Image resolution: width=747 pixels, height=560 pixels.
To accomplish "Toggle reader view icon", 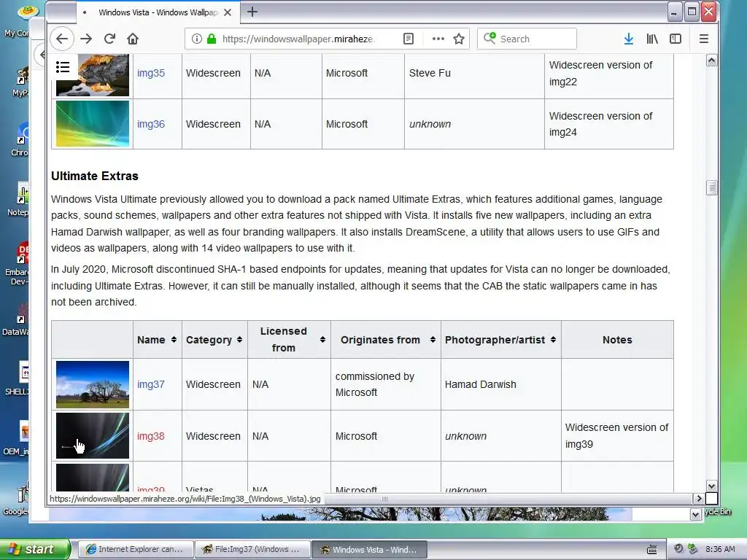I will [x=409, y=39].
